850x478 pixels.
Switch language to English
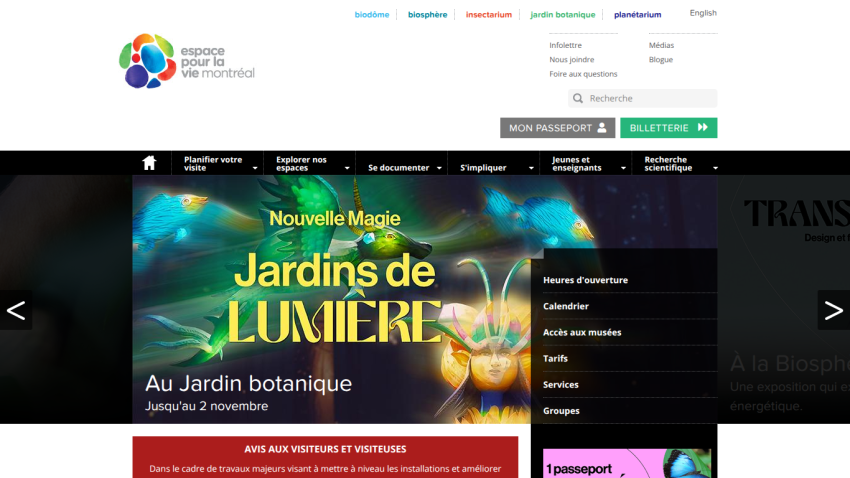pyautogui.click(x=703, y=13)
